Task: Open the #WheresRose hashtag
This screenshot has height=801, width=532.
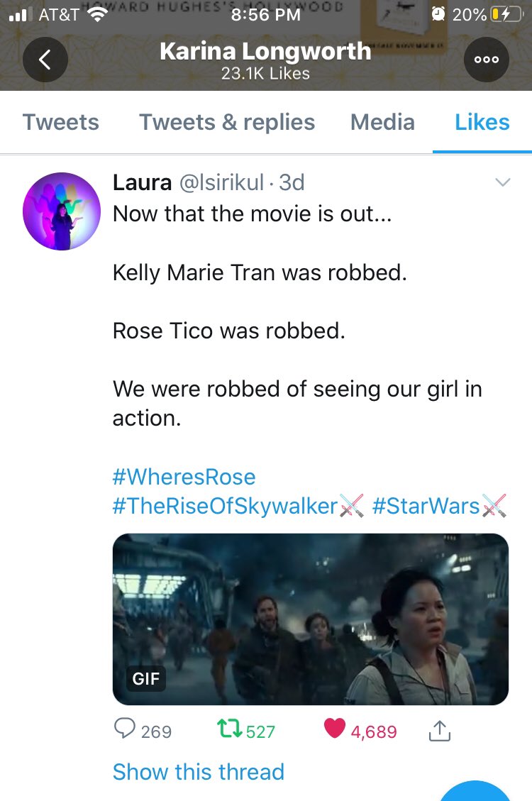Action: (x=184, y=476)
